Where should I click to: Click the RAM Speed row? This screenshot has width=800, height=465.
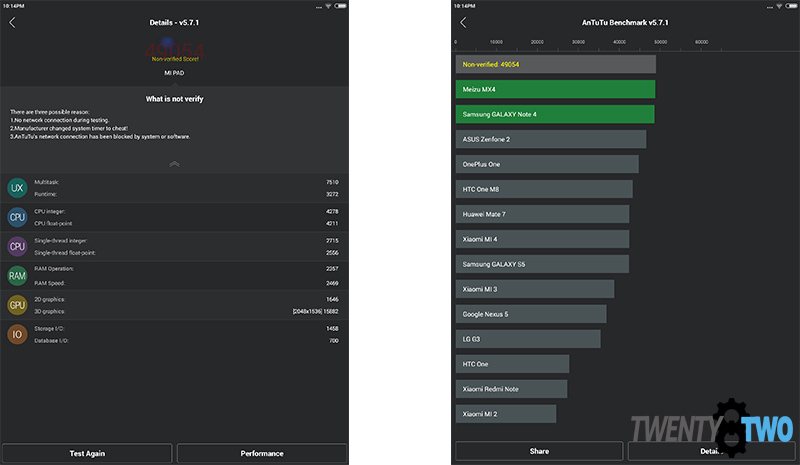[x=186, y=283]
